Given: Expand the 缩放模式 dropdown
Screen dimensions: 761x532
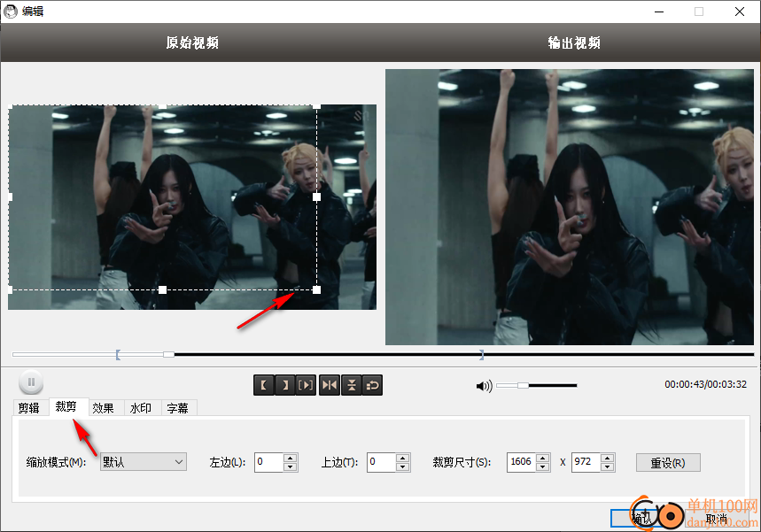Looking at the screenshot, I should click(144, 462).
